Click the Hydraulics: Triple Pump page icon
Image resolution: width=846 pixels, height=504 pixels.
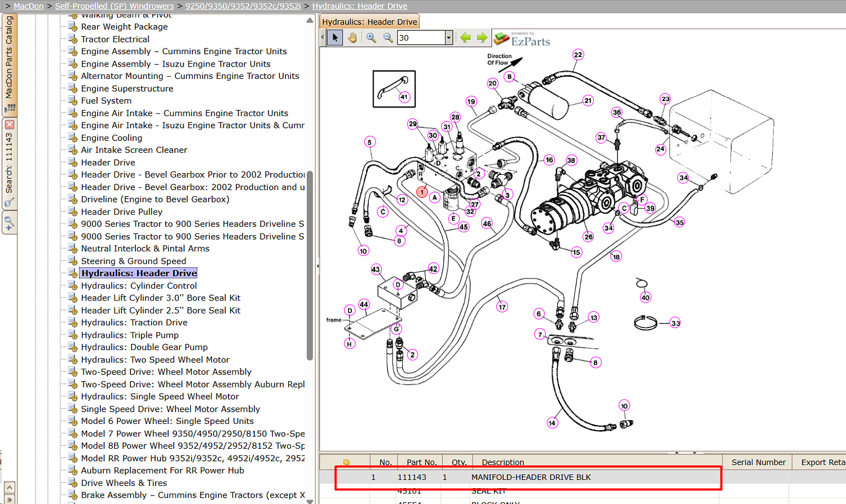tap(73, 334)
